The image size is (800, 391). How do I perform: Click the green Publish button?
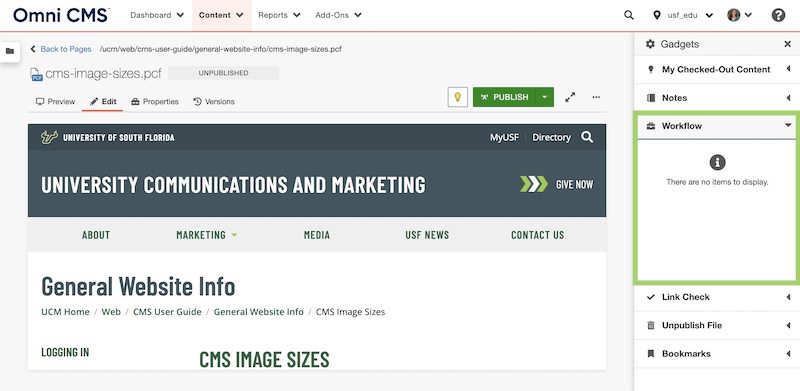pyautogui.click(x=505, y=97)
